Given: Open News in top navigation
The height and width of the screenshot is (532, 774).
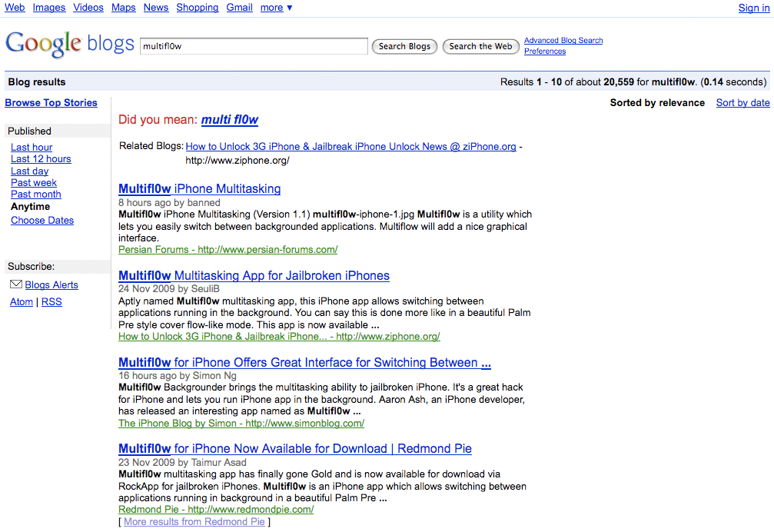Looking at the screenshot, I should click(156, 8).
